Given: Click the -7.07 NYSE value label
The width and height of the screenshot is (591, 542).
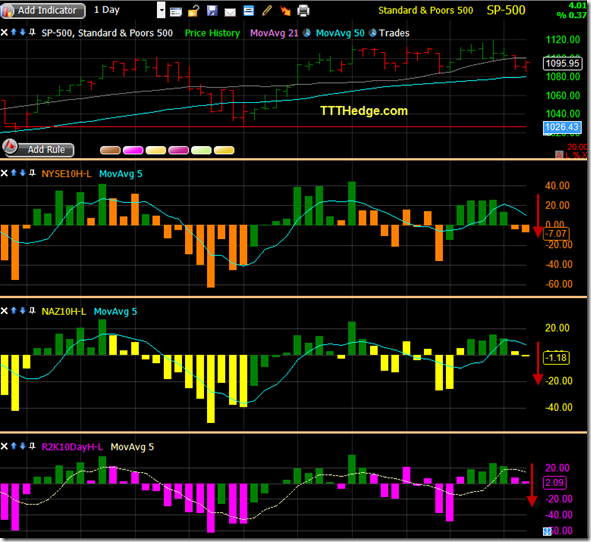Looking at the screenshot, I should coord(556,234).
